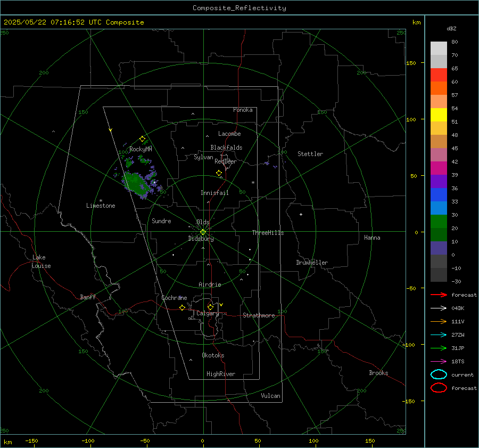The width and height of the screenshot is (479, 448).
Task: Click the Didsbury label
Action: [x=201, y=239]
